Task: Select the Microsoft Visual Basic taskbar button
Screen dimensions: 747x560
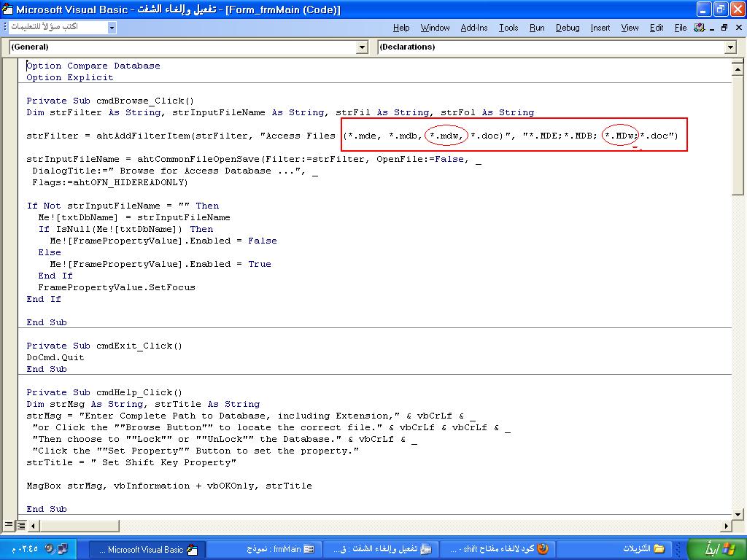Action: coord(147,549)
